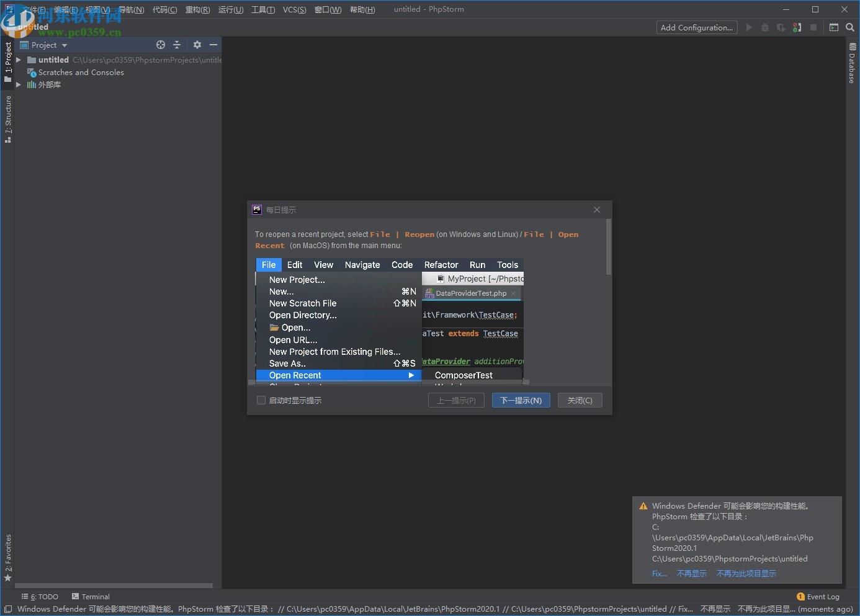Open the Project panel settings gear
The image size is (860, 616).
[x=197, y=45]
